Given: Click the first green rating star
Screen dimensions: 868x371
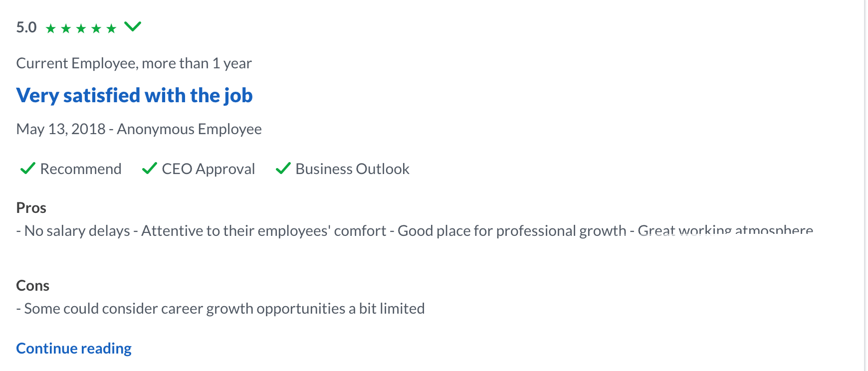Looking at the screenshot, I should tap(50, 28).
